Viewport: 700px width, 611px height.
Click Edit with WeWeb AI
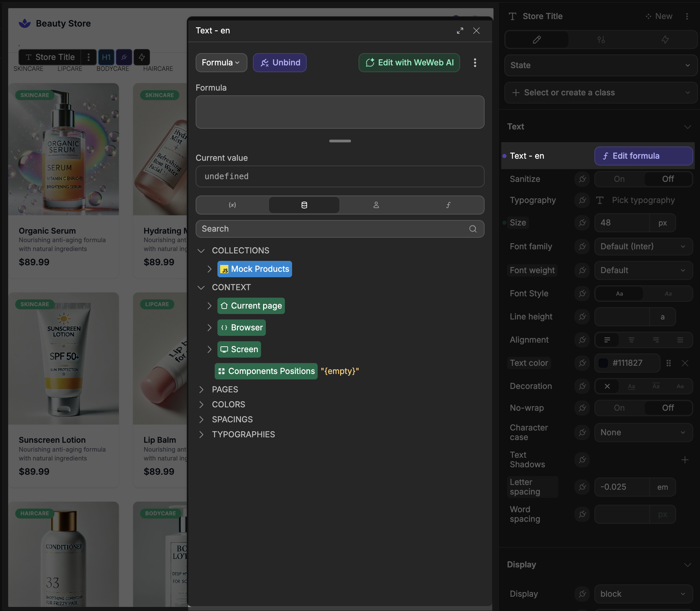click(409, 63)
